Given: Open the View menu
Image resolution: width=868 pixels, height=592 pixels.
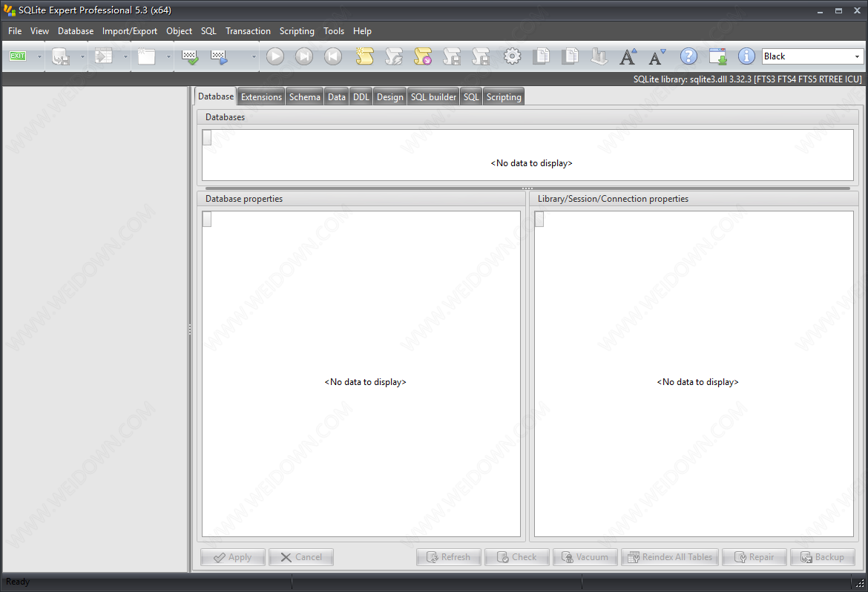Looking at the screenshot, I should pos(39,31).
